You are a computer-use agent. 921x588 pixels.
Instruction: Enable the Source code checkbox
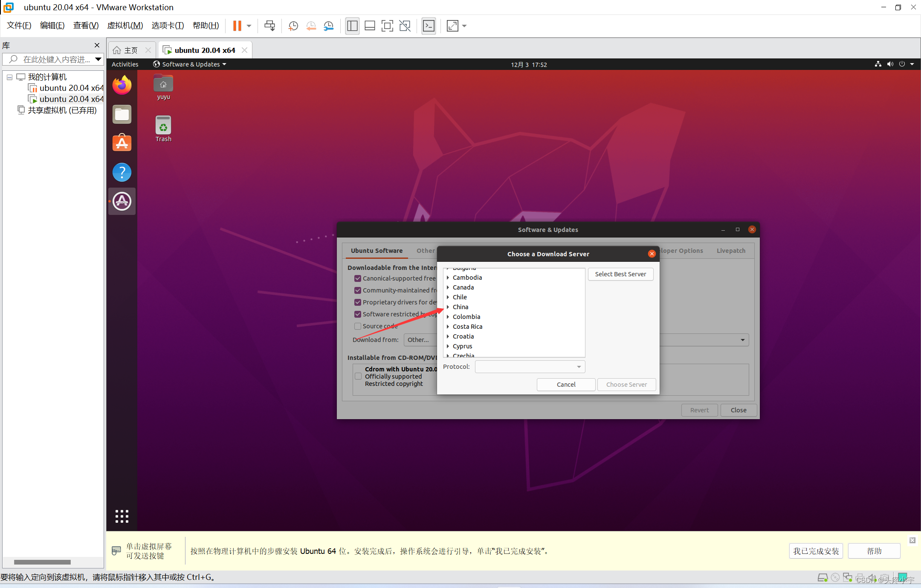point(358,326)
